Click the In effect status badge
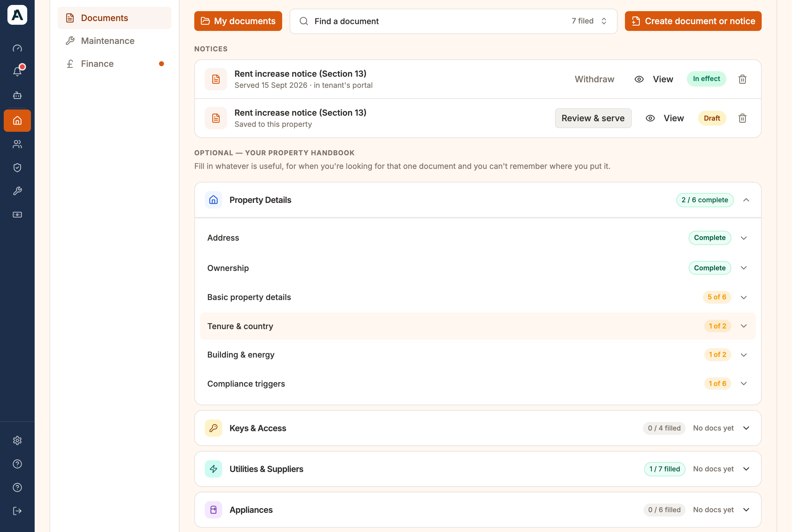Screen dimensions: 792x532 pos(706,79)
